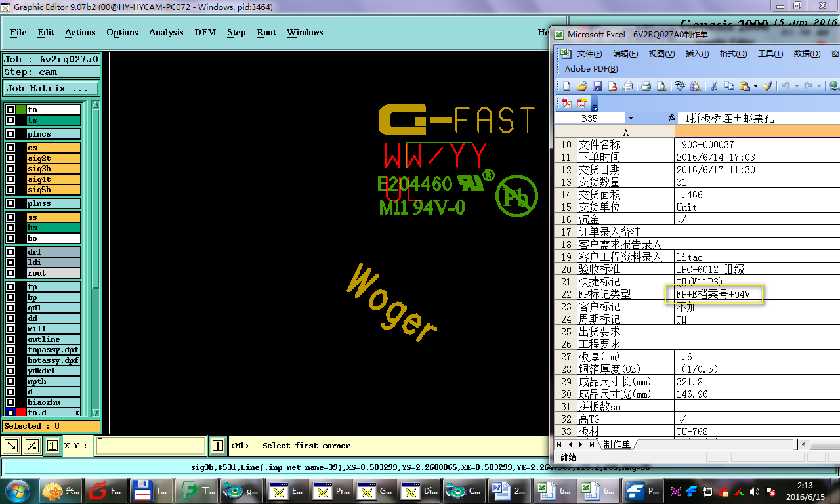Toggle the checkbox for layer ss
Viewport: 840px width, 504px height.
point(10,217)
